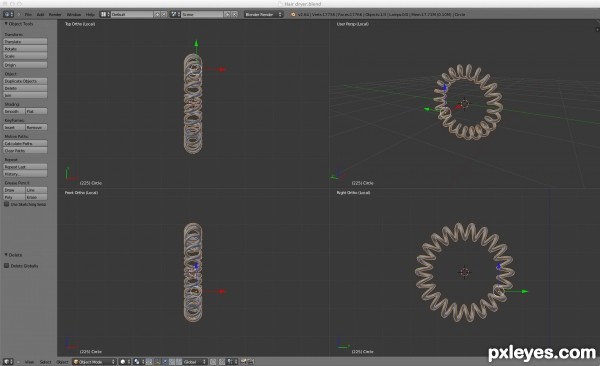Open the Global transform orientation dropdown

point(194,361)
